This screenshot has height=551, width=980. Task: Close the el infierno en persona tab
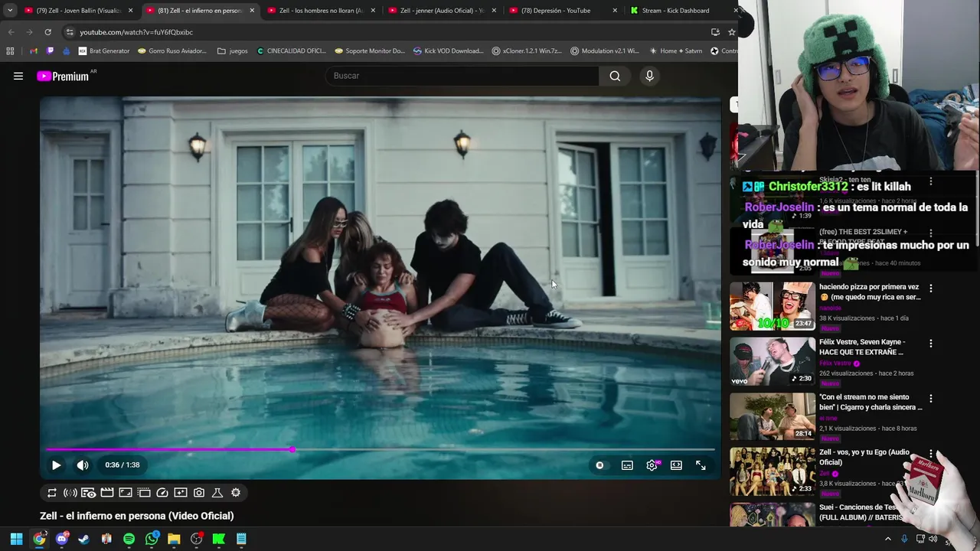pos(252,11)
